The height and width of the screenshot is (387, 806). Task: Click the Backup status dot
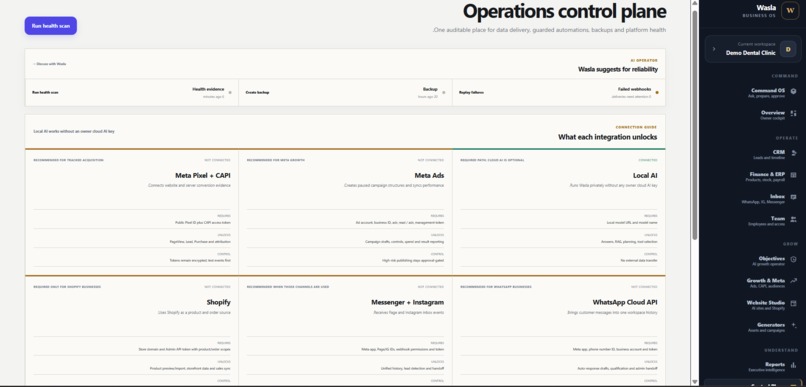tap(444, 93)
